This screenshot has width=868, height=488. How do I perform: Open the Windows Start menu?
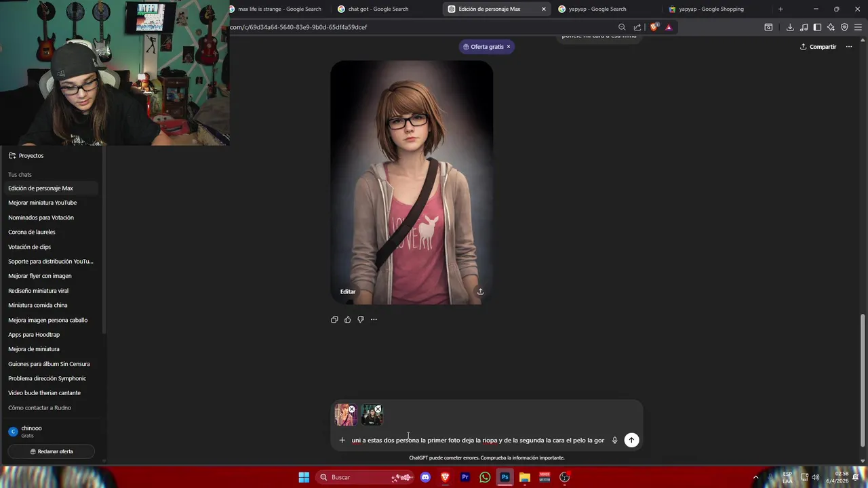[x=304, y=477]
